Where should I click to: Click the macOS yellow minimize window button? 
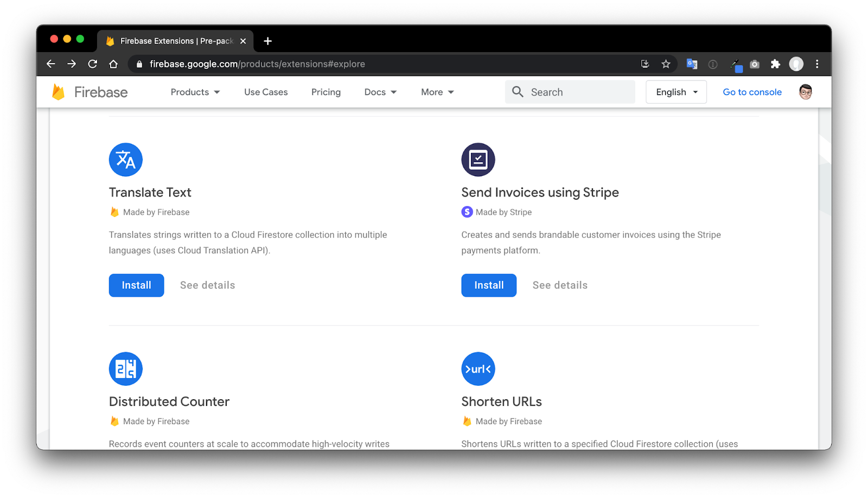tap(67, 39)
